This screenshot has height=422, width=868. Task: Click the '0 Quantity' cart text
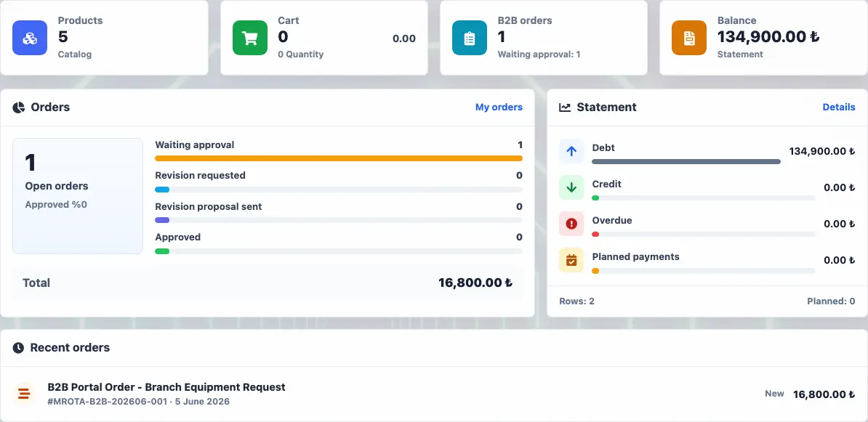[x=300, y=54]
